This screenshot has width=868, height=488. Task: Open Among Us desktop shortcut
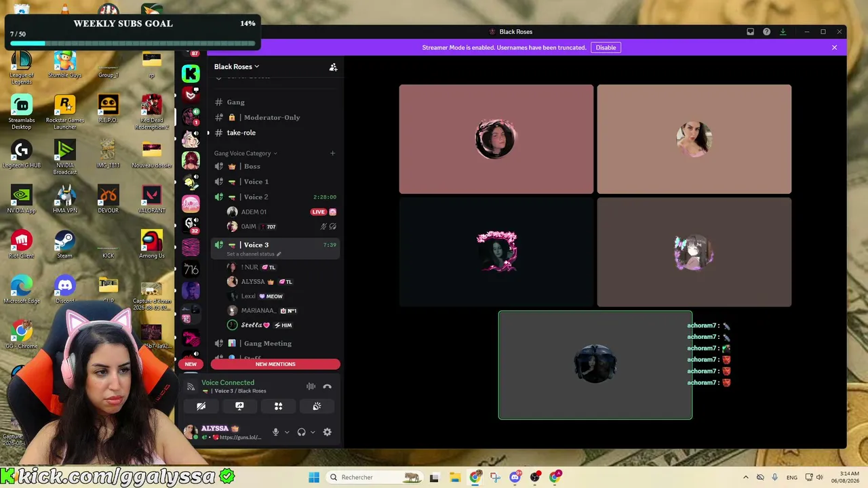pos(152,245)
